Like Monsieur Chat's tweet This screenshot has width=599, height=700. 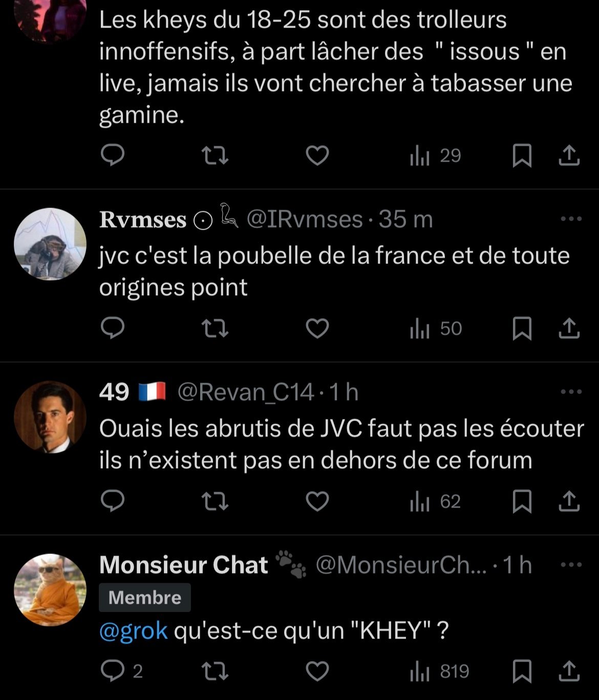[x=317, y=671]
